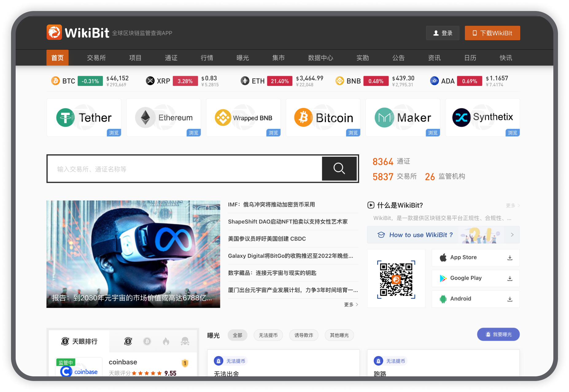
Task: Open the 实勘 menu item
Action: pyautogui.click(x=362, y=58)
